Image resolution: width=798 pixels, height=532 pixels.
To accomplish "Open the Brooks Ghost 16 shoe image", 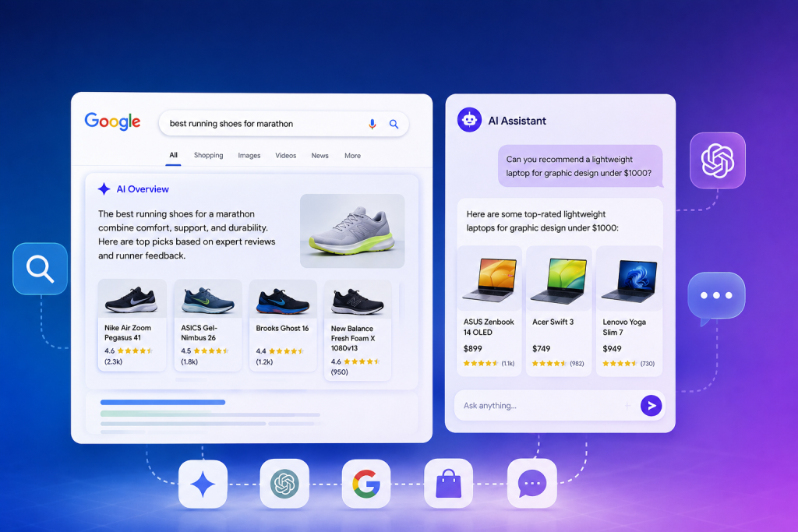I will click(283, 300).
